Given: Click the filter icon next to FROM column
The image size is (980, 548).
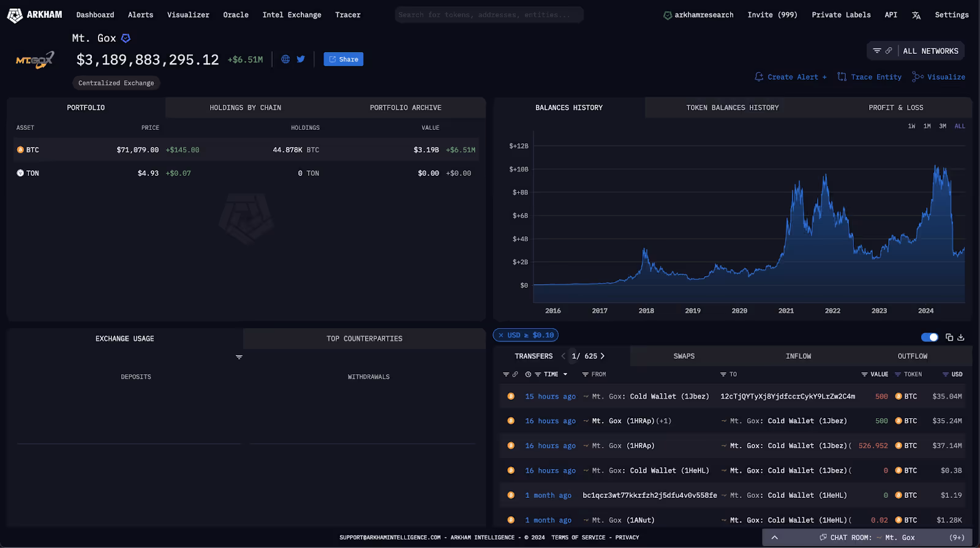Looking at the screenshot, I should (x=585, y=374).
